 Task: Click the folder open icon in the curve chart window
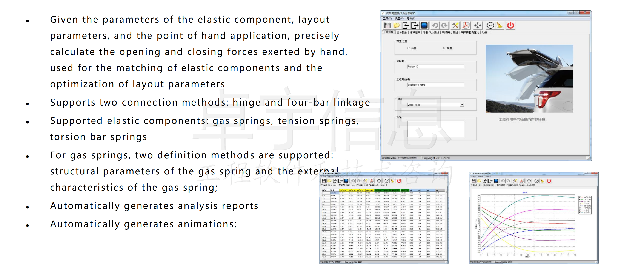tap(479, 181)
